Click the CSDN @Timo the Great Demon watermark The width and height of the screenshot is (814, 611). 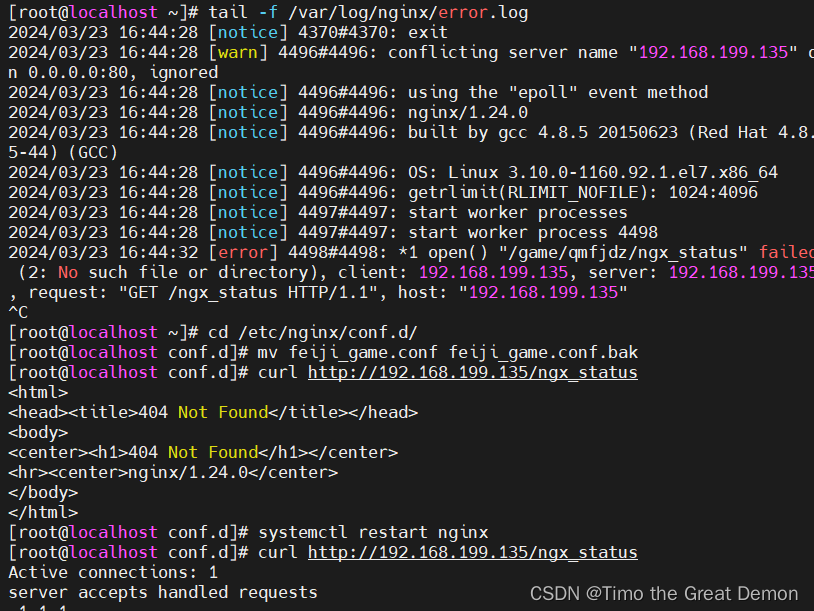coord(664,592)
